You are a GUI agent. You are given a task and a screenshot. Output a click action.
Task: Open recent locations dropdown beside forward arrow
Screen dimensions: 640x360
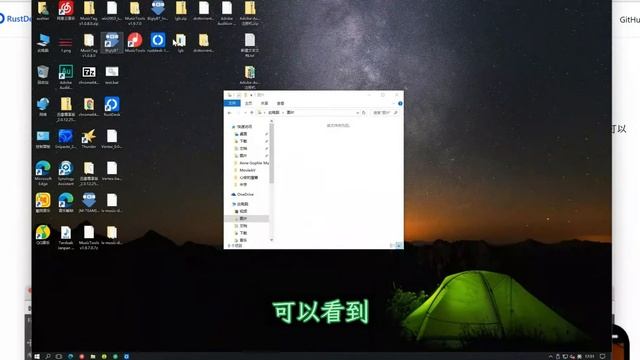pos(245,113)
